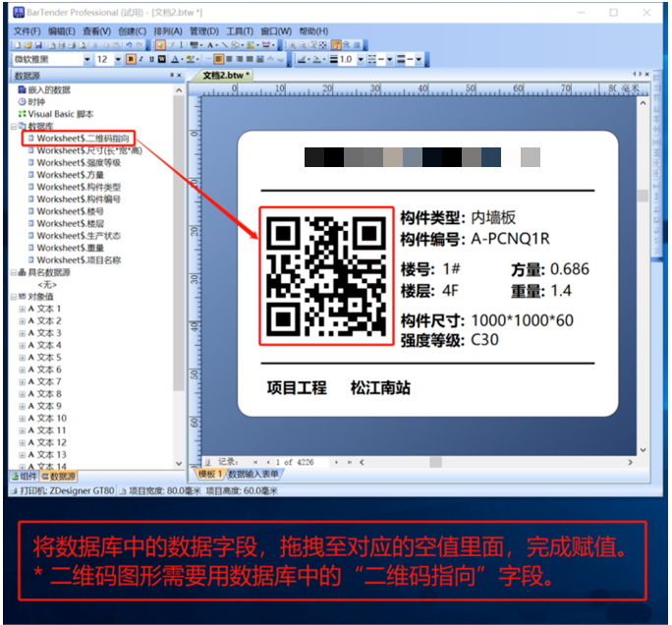
Task: Switch to the 组件 panel tab
Action: [x=25, y=476]
